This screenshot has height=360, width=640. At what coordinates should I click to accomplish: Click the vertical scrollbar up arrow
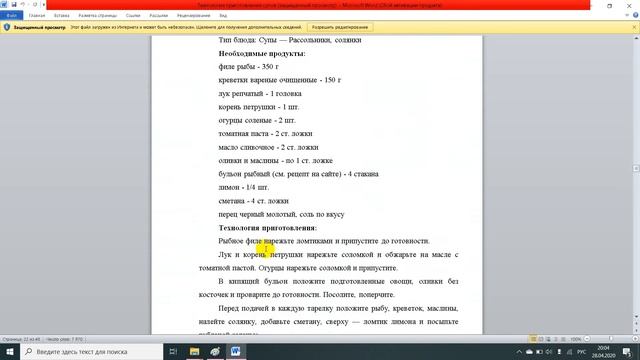[x=636, y=38]
